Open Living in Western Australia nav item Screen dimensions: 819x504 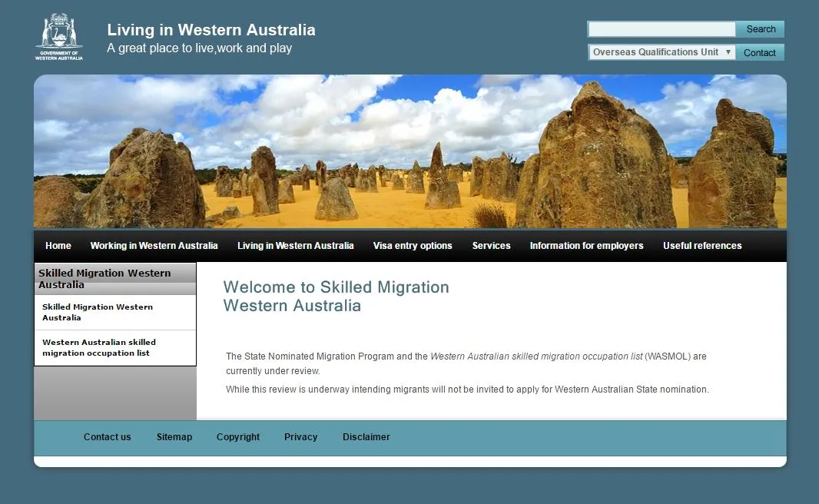tap(296, 246)
